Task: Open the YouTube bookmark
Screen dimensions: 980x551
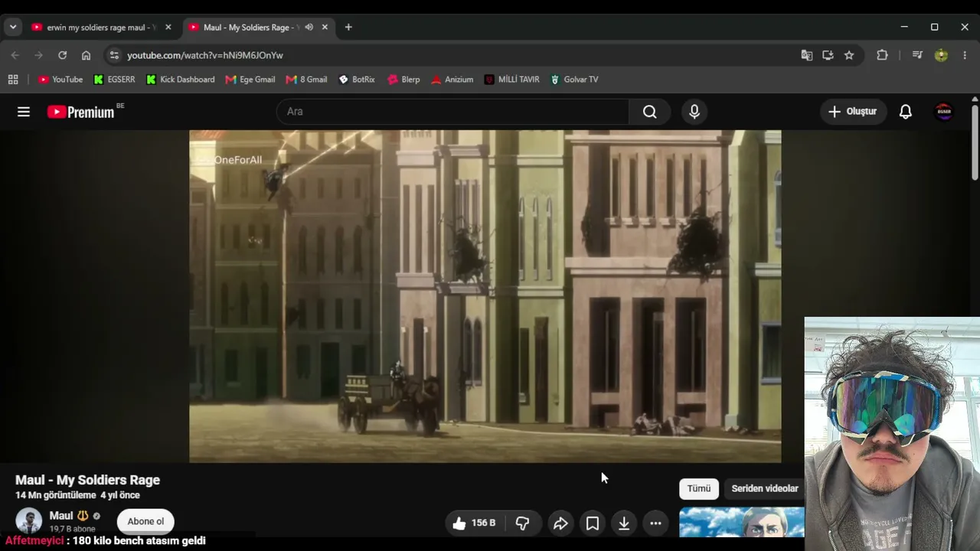Action: coord(60,80)
